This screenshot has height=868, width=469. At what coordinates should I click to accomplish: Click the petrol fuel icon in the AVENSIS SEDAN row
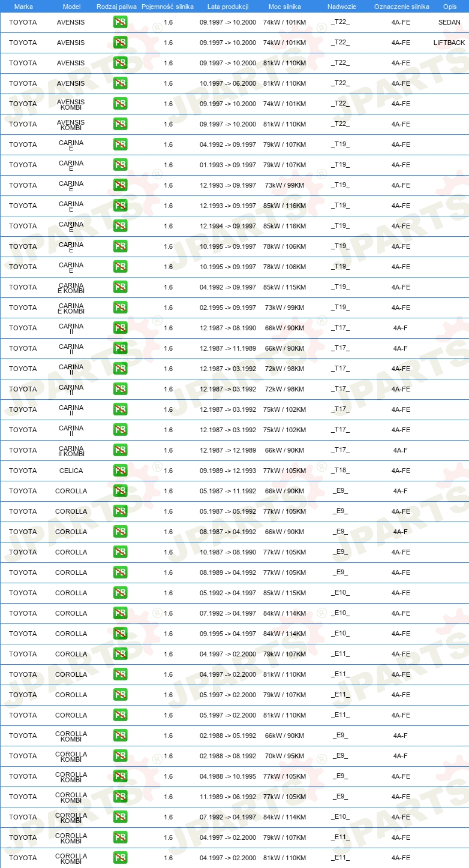click(x=120, y=22)
